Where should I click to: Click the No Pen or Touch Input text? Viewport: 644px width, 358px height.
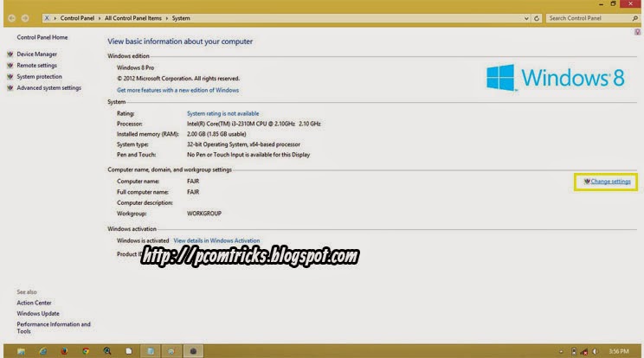248,155
